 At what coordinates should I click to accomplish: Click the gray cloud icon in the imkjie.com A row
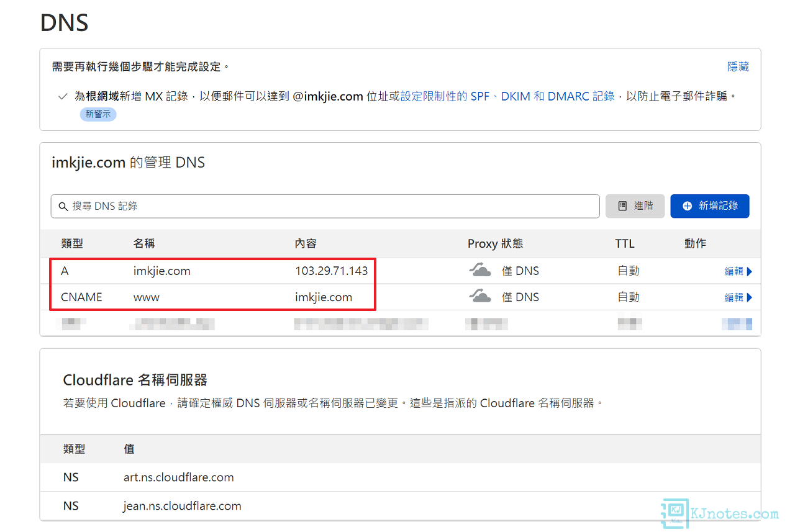click(x=480, y=271)
